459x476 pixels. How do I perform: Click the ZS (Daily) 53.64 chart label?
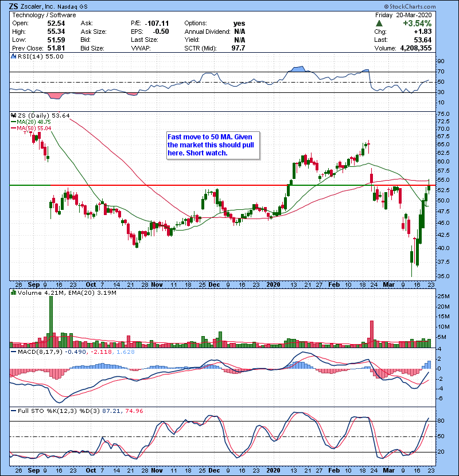(44, 116)
